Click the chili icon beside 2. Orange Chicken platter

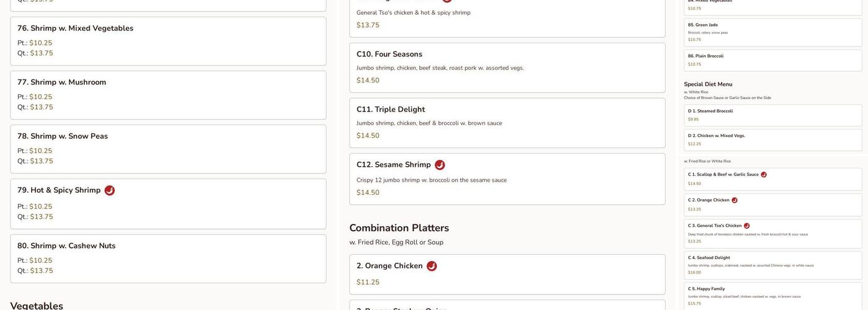tap(432, 266)
